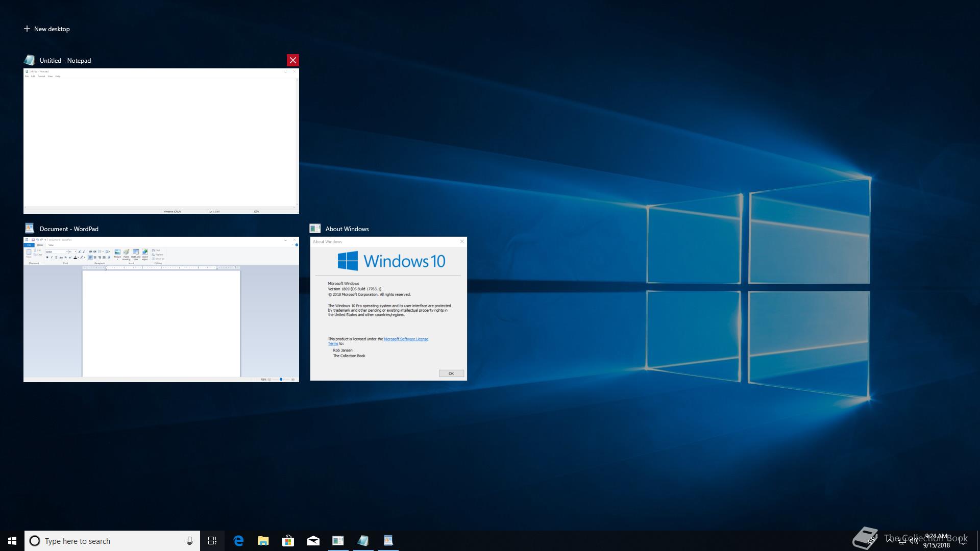Image resolution: width=980 pixels, height=551 pixels.
Task: Click the winver icon beside About Windows title
Action: 315,229
